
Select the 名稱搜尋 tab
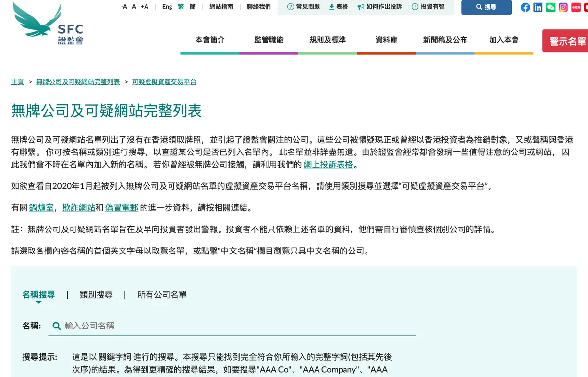[38, 295]
